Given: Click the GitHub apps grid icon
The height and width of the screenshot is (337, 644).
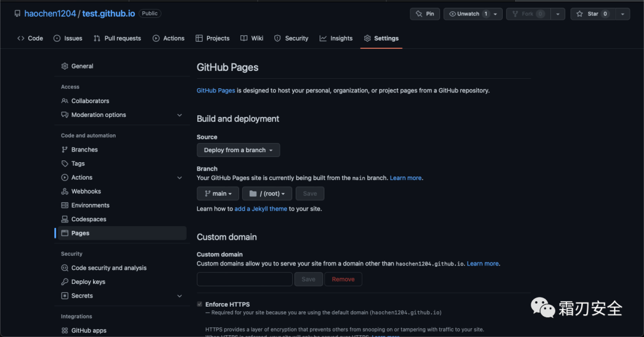Looking at the screenshot, I should (x=64, y=330).
